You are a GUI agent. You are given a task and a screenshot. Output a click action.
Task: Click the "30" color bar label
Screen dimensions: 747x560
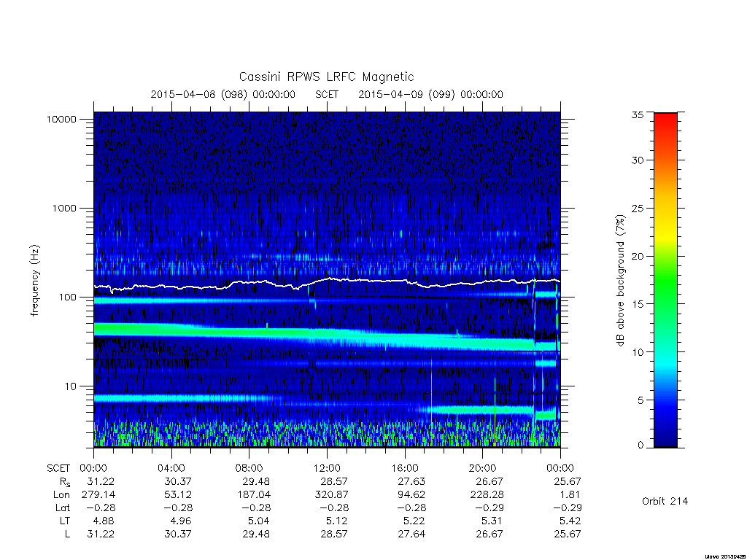[637, 160]
